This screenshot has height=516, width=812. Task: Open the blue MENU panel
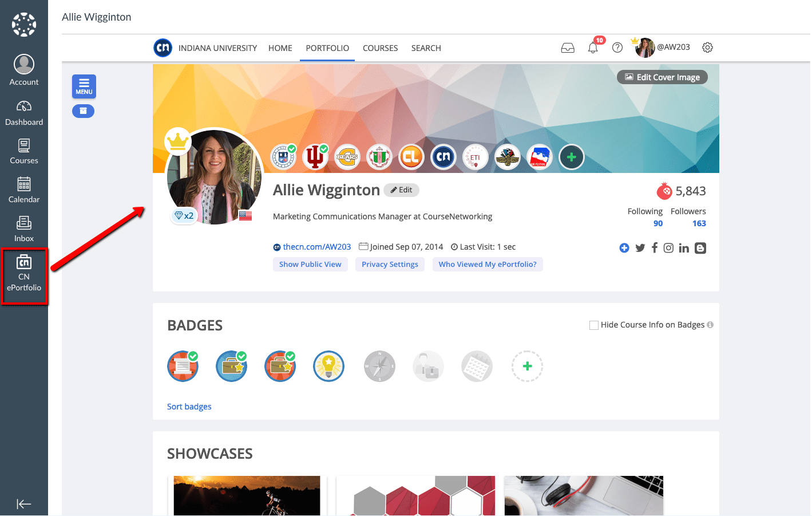84,86
